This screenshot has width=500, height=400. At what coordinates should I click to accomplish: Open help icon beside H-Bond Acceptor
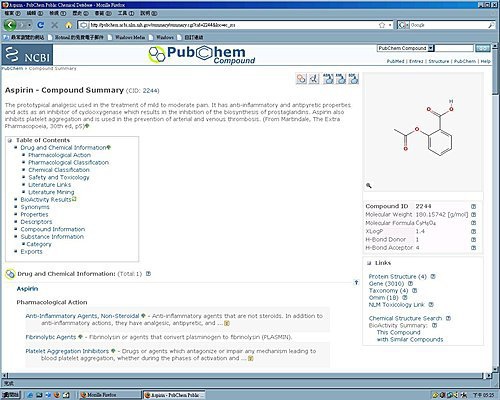[473, 248]
